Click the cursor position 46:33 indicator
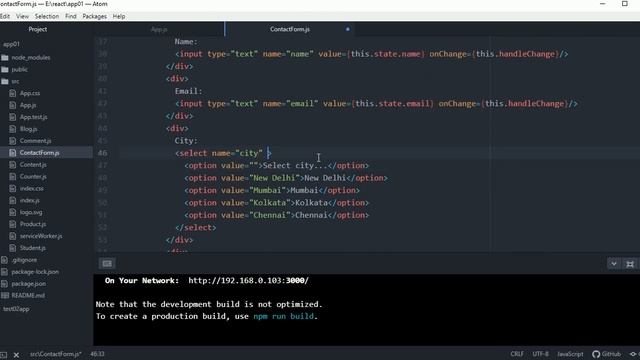640x360 pixels. [x=97, y=354]
